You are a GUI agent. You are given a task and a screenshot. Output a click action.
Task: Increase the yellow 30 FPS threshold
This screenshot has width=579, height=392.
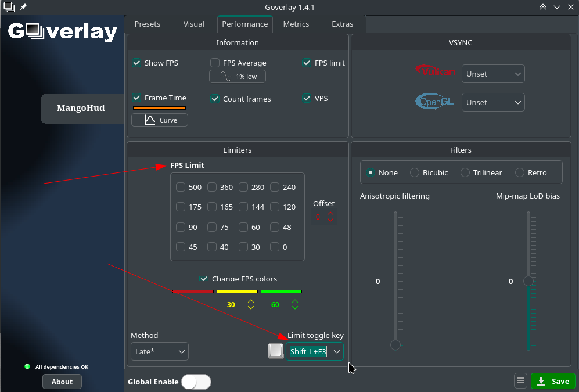point(251,301)
